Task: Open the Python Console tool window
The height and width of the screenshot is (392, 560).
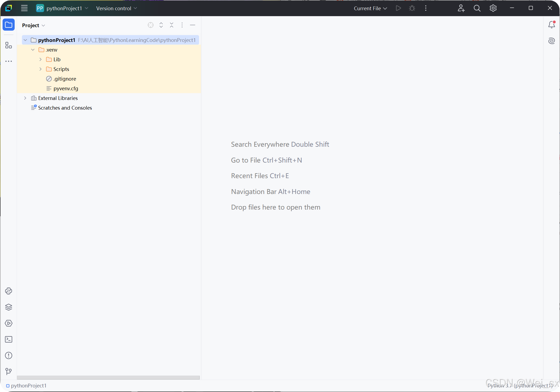Action: (8, 291)
